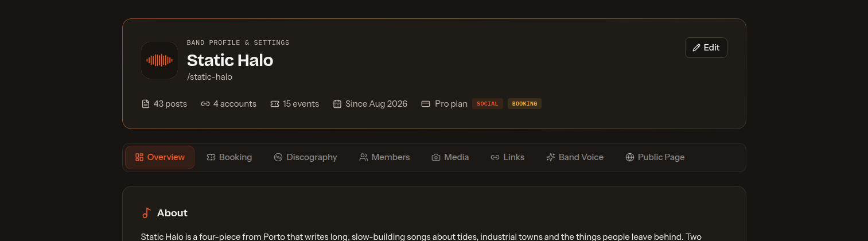
Task: Open the Links tab
Action: 508,157
